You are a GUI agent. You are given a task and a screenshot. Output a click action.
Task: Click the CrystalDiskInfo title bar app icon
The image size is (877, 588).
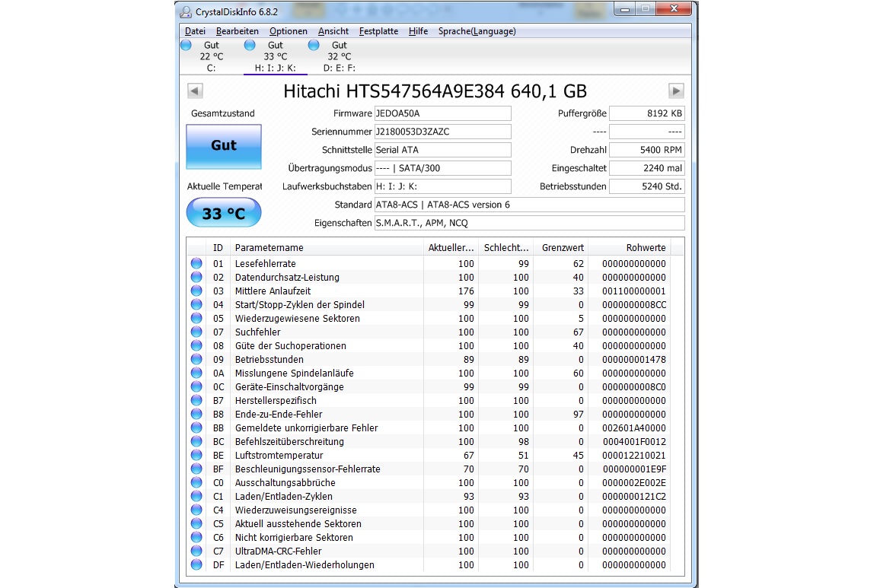(x=186, y=11)
